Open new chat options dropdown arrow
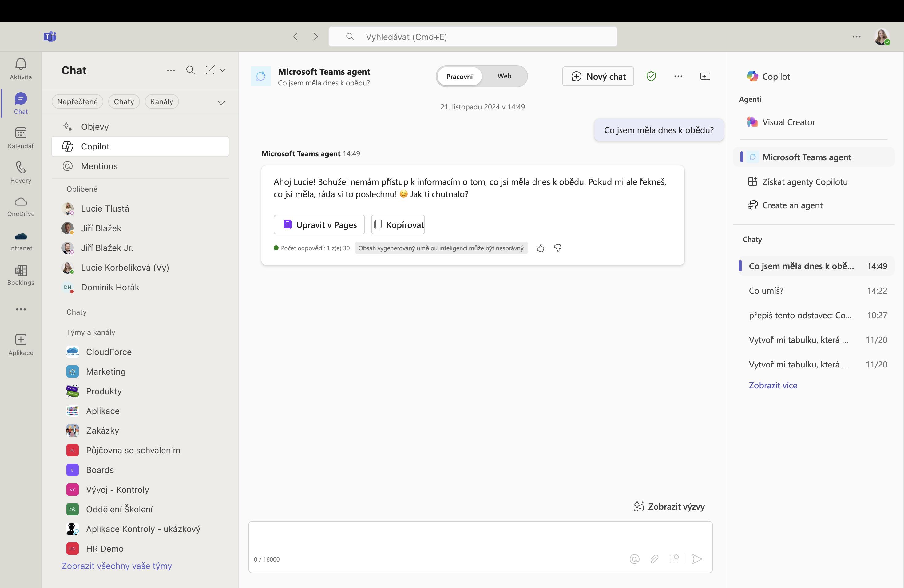 [x=223, y=70]
